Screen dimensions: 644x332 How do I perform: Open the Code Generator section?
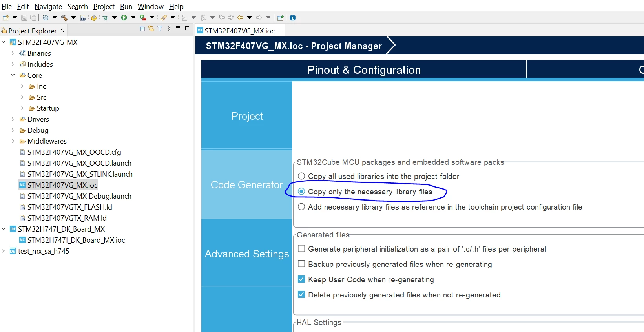click(x=247, y=184)
